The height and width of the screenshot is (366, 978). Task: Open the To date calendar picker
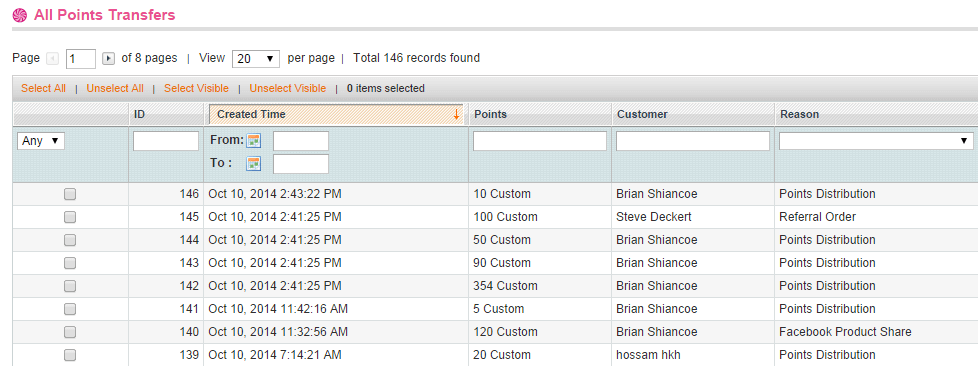click(254, 164)
